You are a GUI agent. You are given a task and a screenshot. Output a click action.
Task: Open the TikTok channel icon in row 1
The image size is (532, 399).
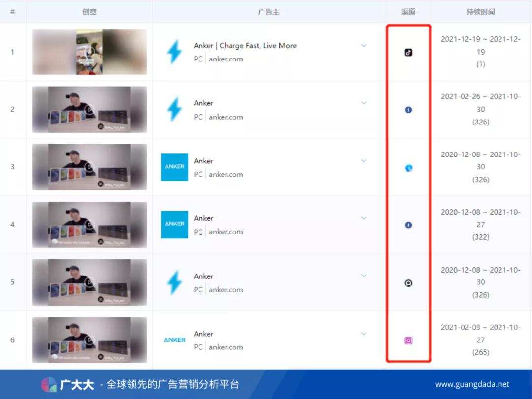(408, 52)
